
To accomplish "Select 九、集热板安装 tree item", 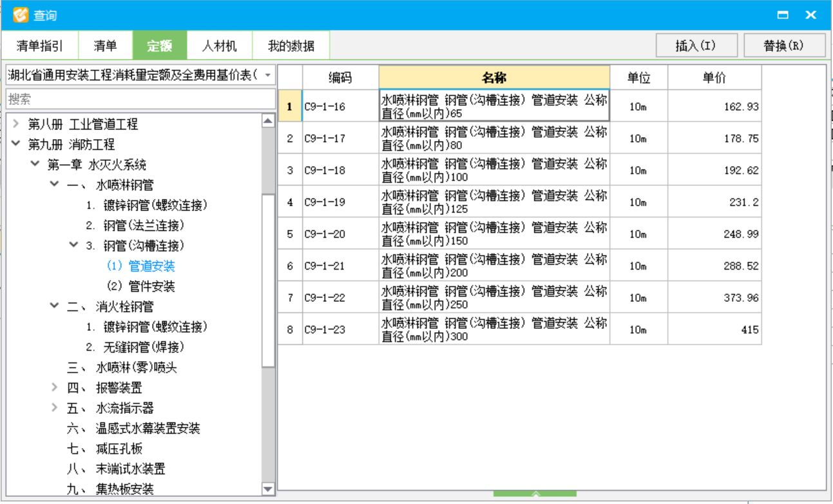I will 110,489.
